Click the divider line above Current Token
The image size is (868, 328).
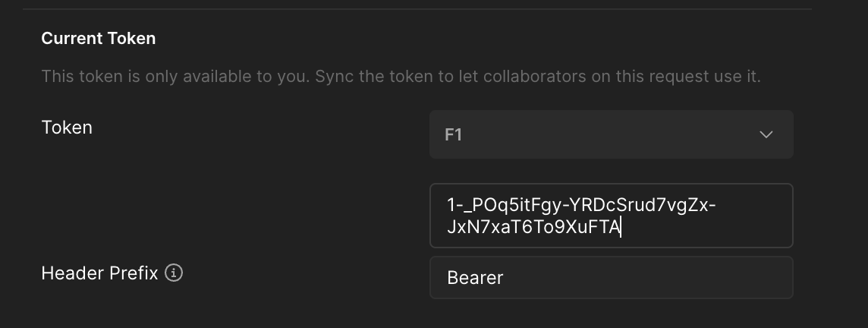coord(417,9)
